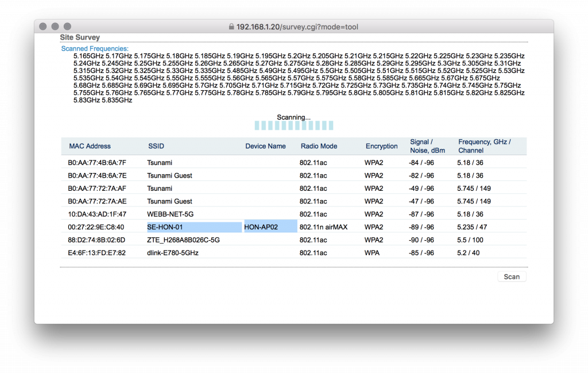
Task: Click signal value -85 / -96
Action: click(x=421, y=252)
